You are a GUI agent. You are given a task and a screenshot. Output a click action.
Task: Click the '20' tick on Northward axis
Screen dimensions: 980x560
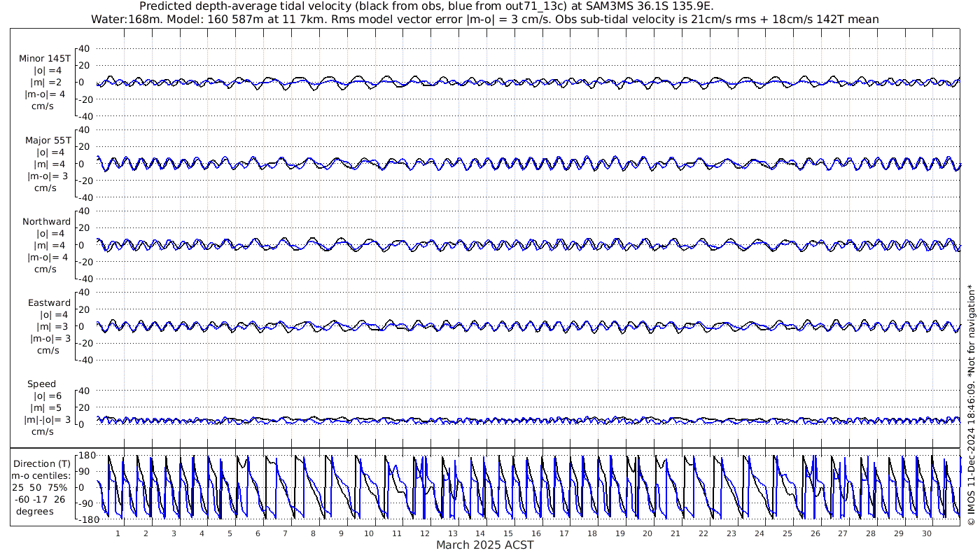click(x=85, y=227)
